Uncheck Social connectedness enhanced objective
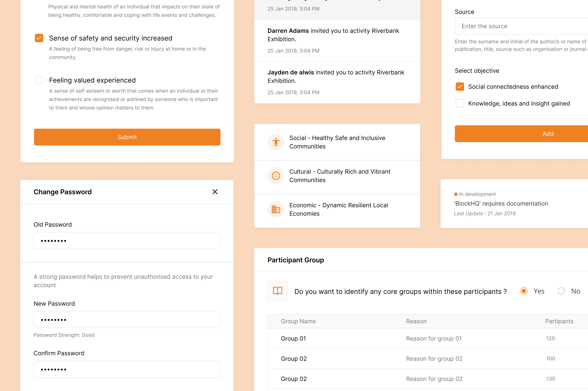This screenshot has width=588, height=391. click(460, 87)
